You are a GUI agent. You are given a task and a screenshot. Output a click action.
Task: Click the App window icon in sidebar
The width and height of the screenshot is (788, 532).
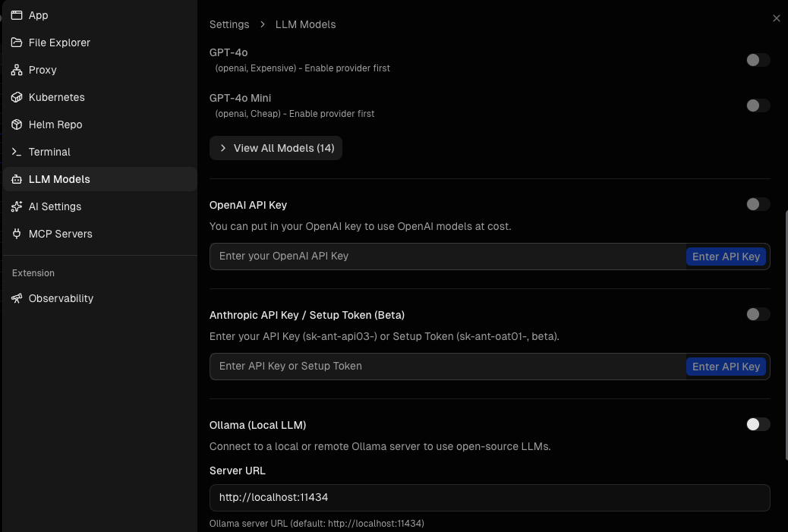(17, 15)
